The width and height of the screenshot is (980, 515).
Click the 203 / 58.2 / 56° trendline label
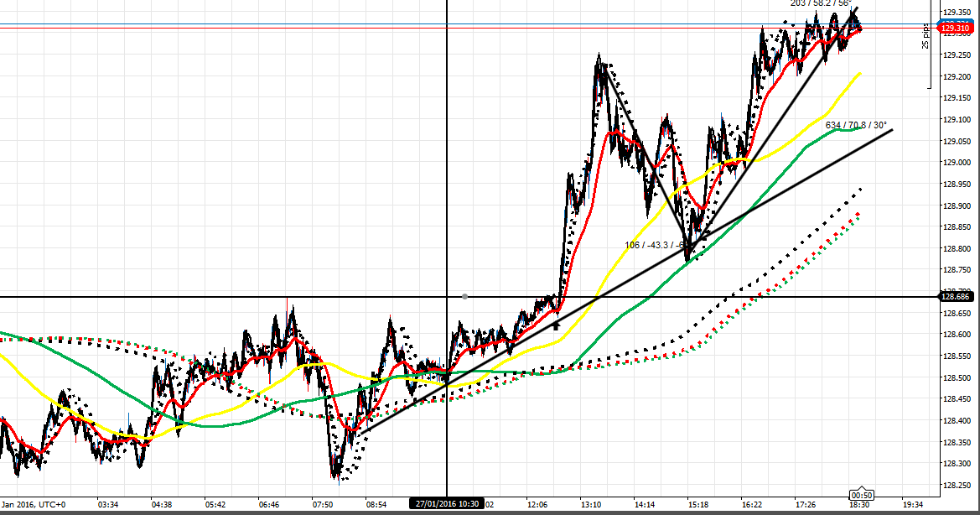[x=820, y=3]
